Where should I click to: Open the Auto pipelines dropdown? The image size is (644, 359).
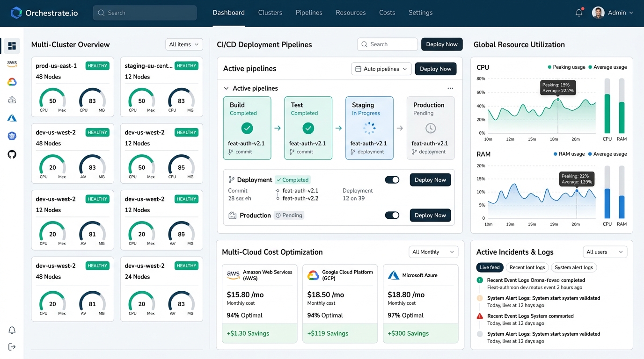pyautogui.click(x=381, y=69)
